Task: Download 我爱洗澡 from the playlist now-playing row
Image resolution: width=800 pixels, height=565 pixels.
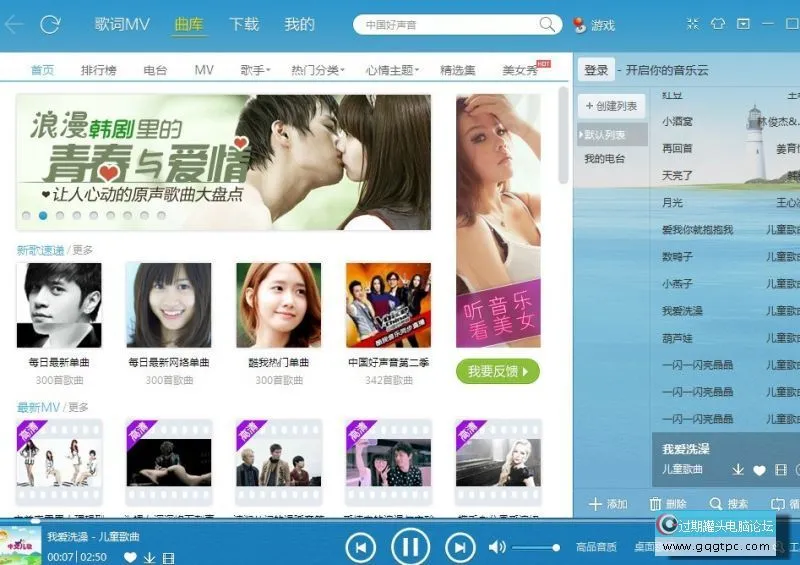Action: tap(738, 470)
